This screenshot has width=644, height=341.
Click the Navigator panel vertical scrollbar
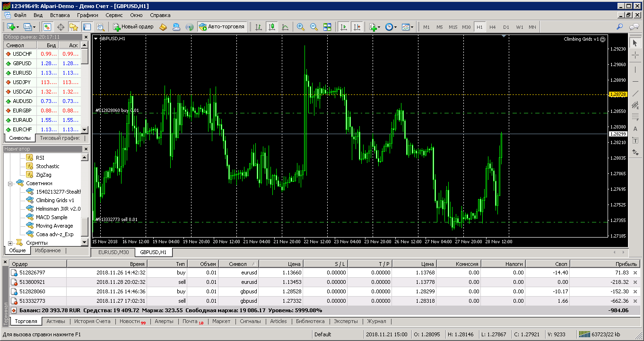[x=85, y=227]
